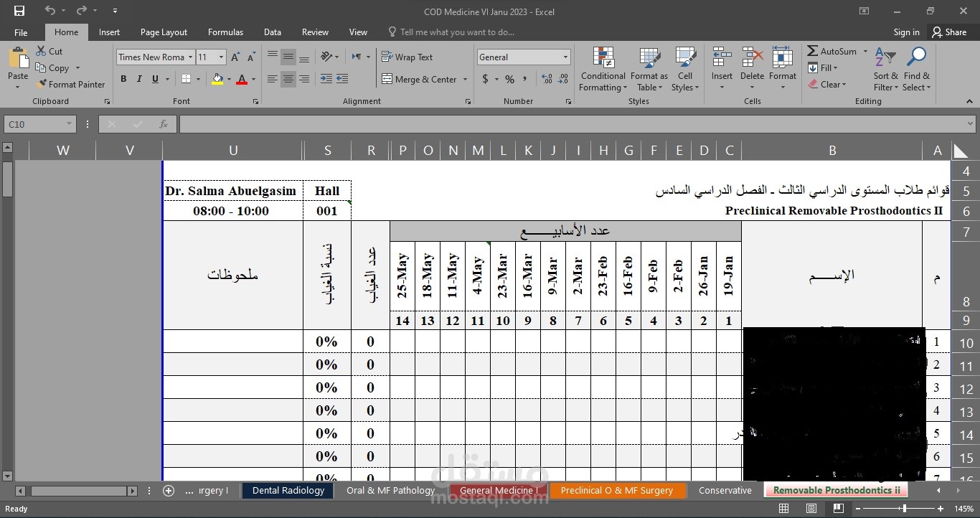Switch to the Formulas tab
The image size is (980, 518).
(x=225, y=32)
